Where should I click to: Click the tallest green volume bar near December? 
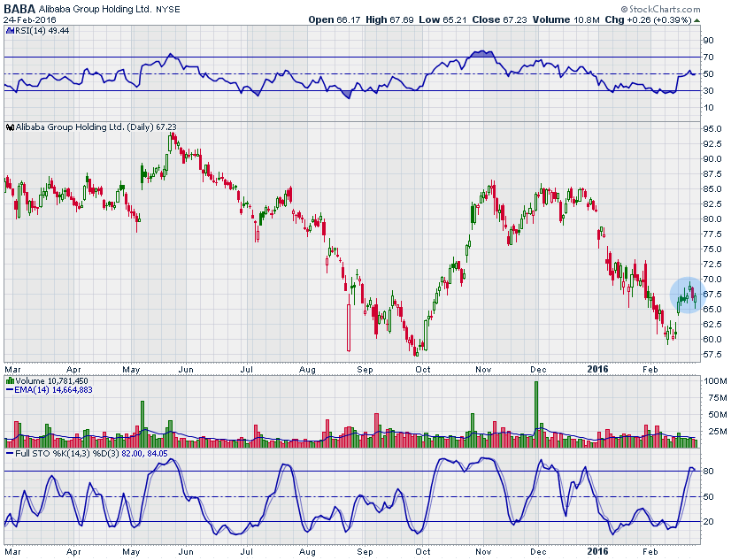536,414
